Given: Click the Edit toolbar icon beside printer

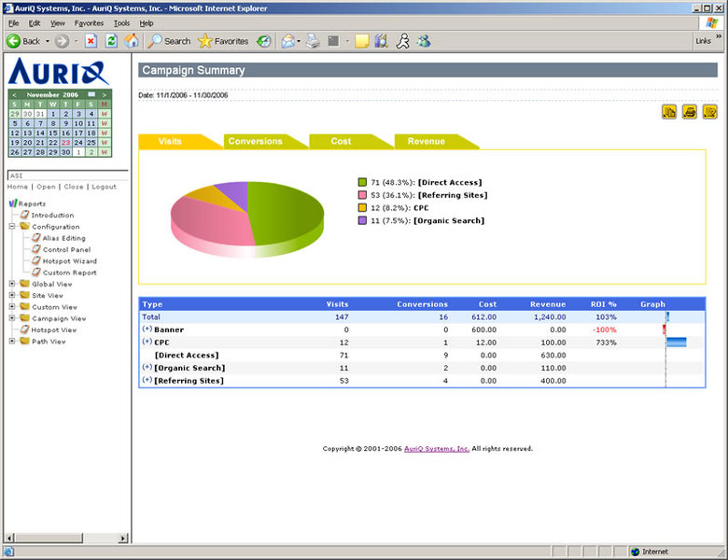Looking at the screenshot, I should (333, 41).
